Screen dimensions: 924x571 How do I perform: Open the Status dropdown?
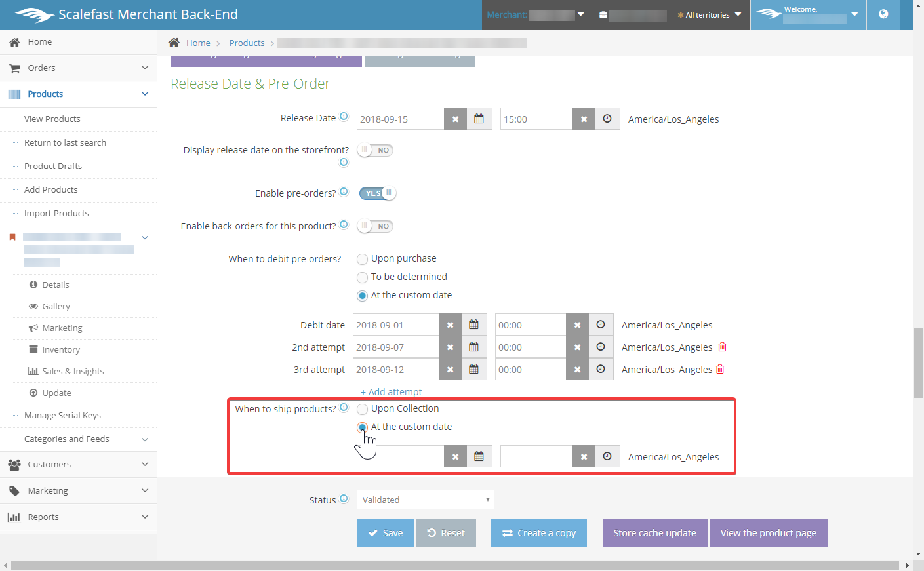click(x=425, y=500)
